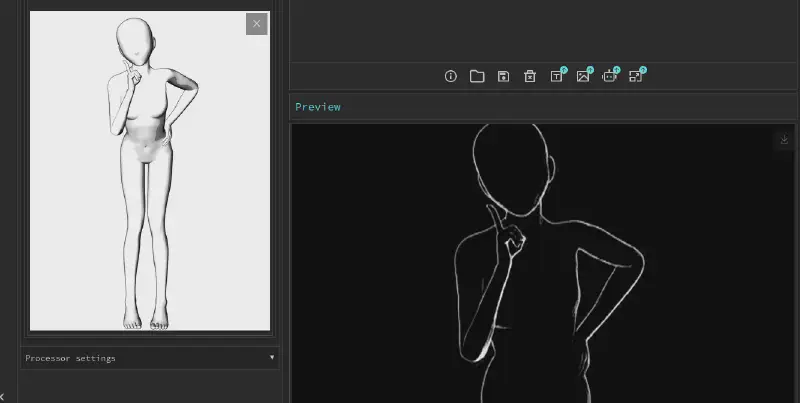The width and height of the screenshot is (800, 403).
Task: Click the vertical divider between the two panels
Action: point(284,200)
